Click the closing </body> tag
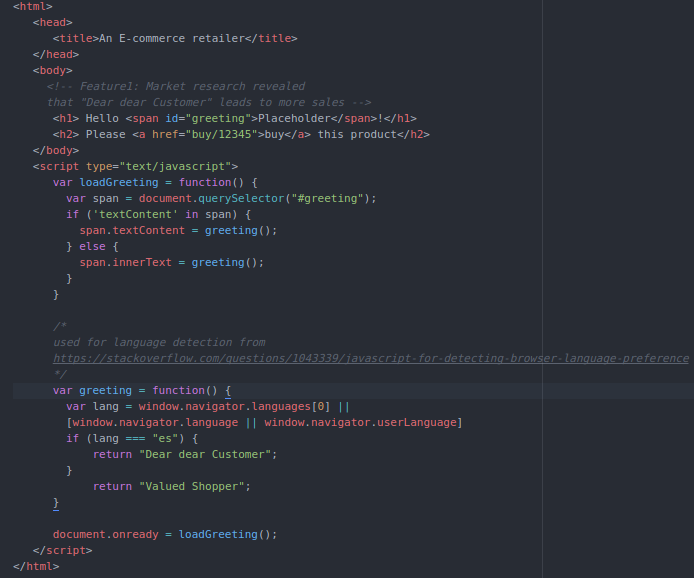The image size is (694, 578). point(56,150)
